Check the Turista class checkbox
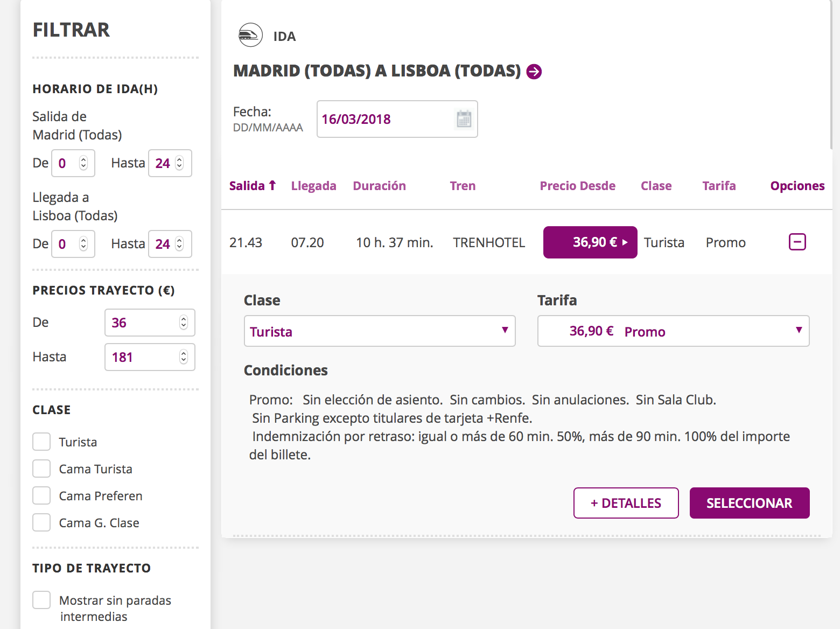This screenshot has width=840, height=629. (41, 442)
